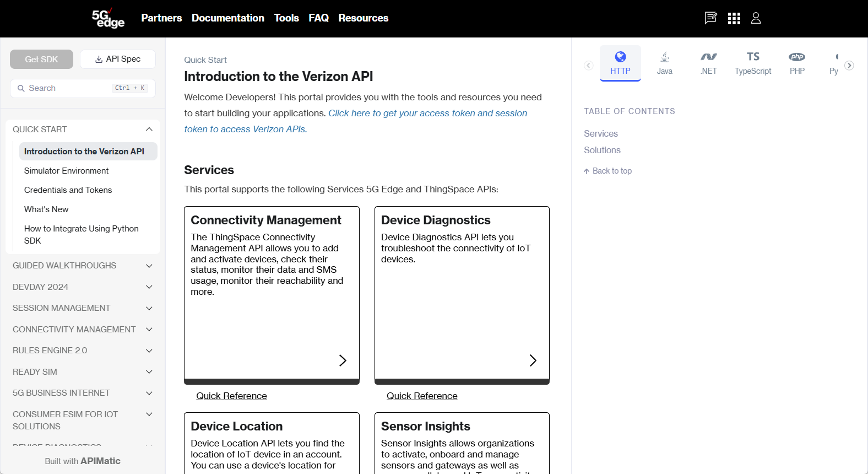Screen dimensions: 868x474
Task: Expand 5G Business Internet section
Action: (83, 393)
